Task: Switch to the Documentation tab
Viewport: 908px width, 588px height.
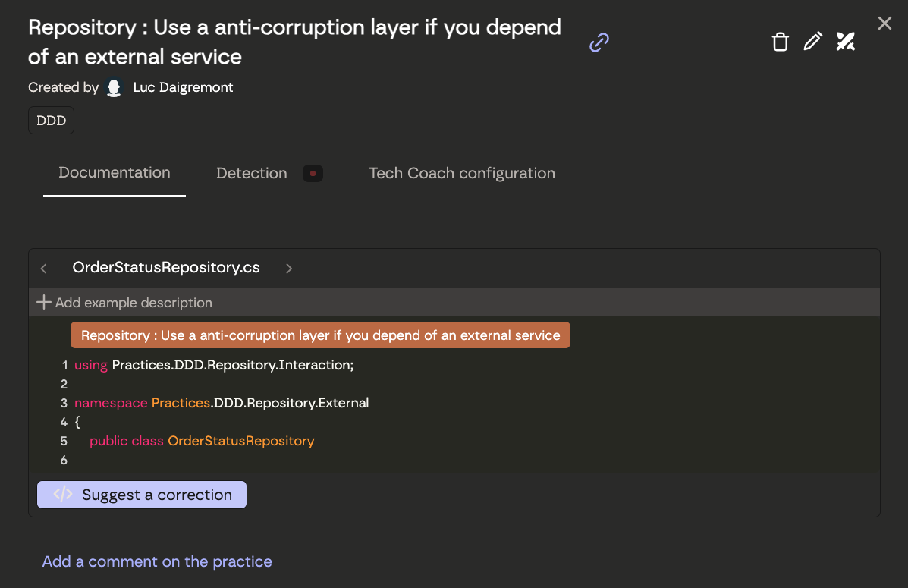Action: point(115,173)
